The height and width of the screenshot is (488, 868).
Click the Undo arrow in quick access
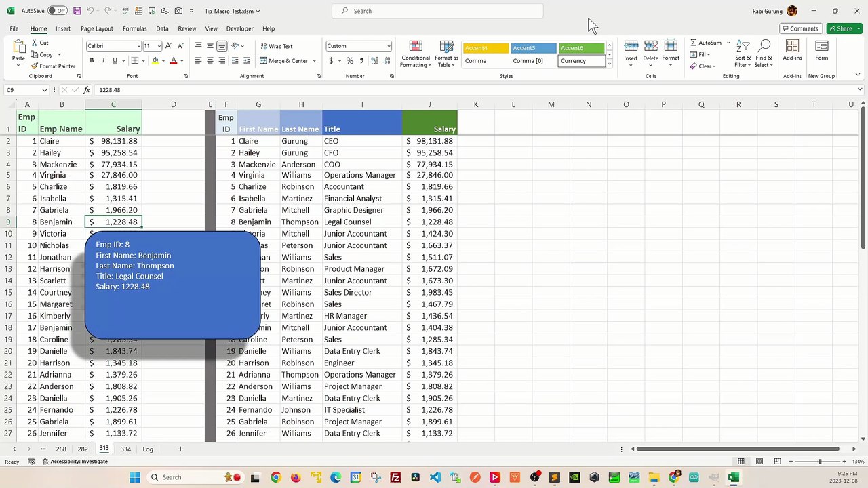90,11
